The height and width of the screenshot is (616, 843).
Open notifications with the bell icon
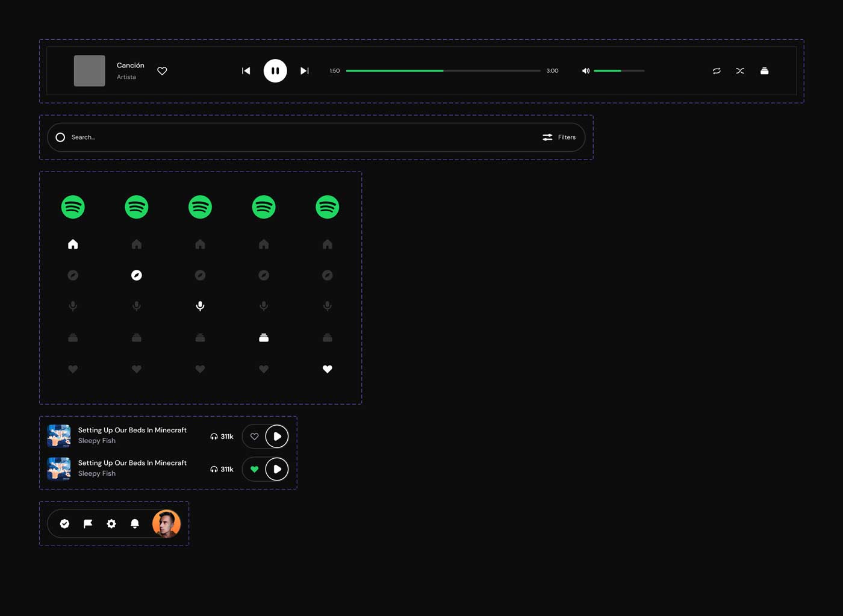coord(135,524)
